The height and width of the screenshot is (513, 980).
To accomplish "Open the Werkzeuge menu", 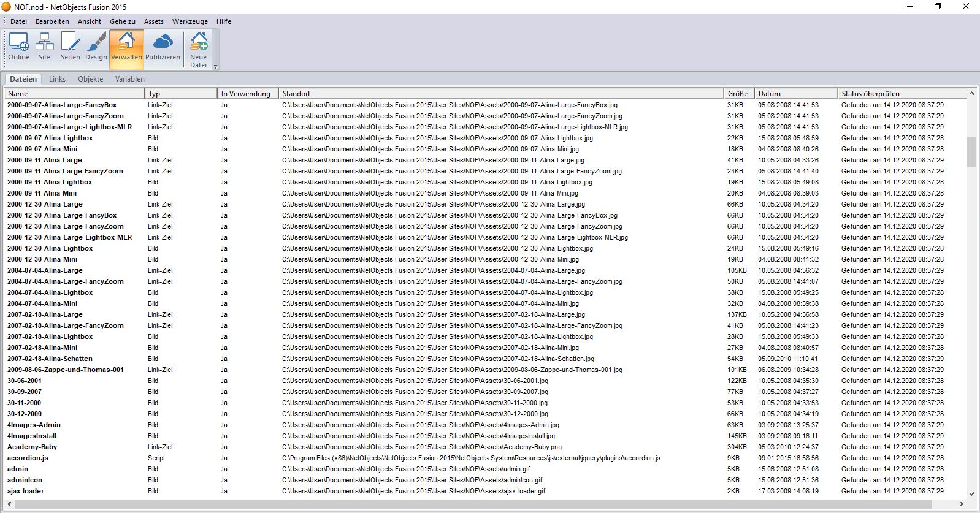I will [x=189, y=21].
